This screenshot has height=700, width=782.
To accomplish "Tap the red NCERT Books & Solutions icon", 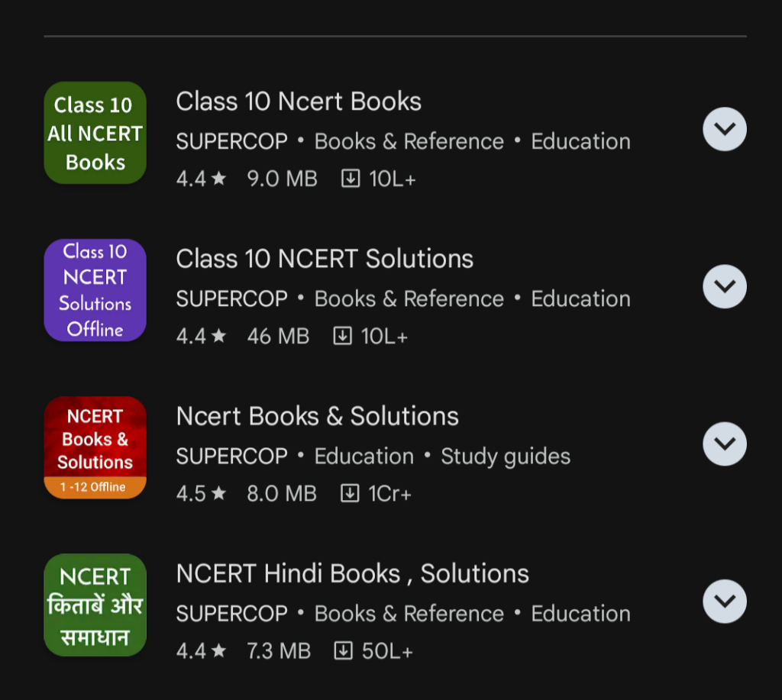I will click(95, 447).
